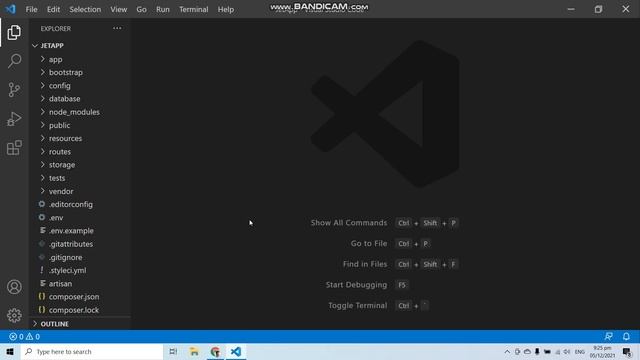Screen dimensions: 640x360
Task: Open the .editorconfig file
Action: (81, 204)
